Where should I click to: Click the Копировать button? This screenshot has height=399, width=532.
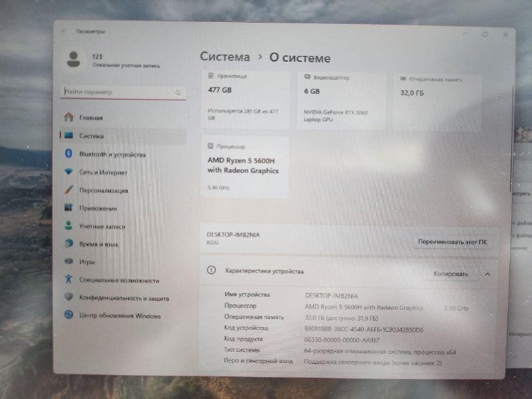(451, 274)
